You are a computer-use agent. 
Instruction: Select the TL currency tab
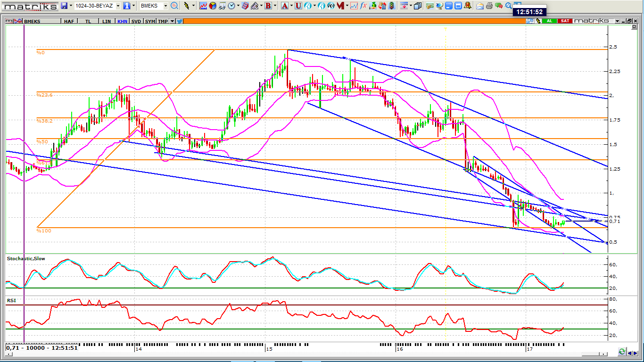click(x=88, y=21)
